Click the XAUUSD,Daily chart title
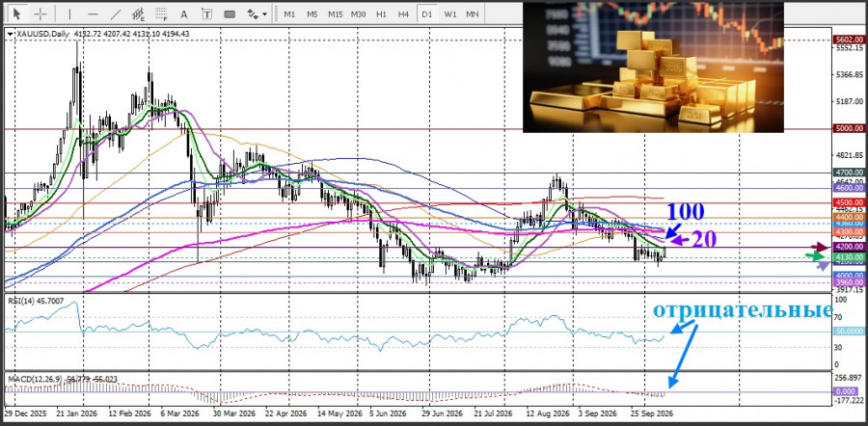The height and width of the screenshot is (426, 868). (42, 35)
